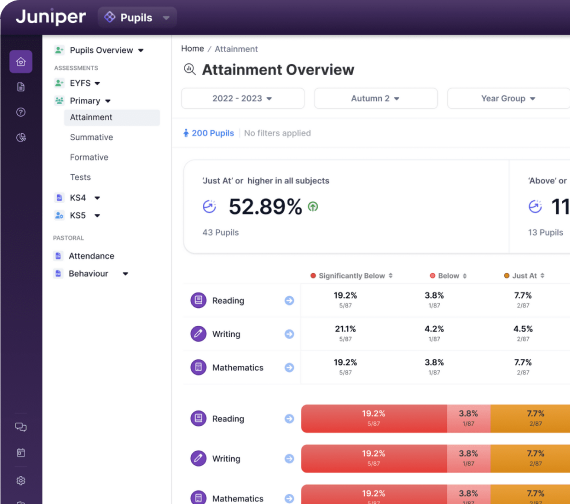
Task: Click the '43 Pupils' text
Action: point(221,232)
